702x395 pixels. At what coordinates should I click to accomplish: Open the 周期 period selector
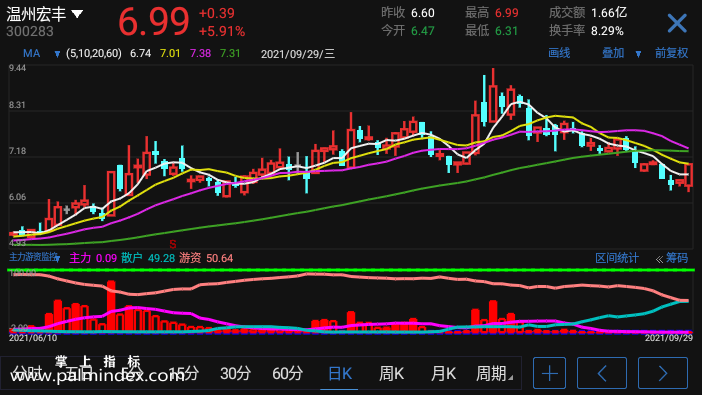[x=494, y=373]
